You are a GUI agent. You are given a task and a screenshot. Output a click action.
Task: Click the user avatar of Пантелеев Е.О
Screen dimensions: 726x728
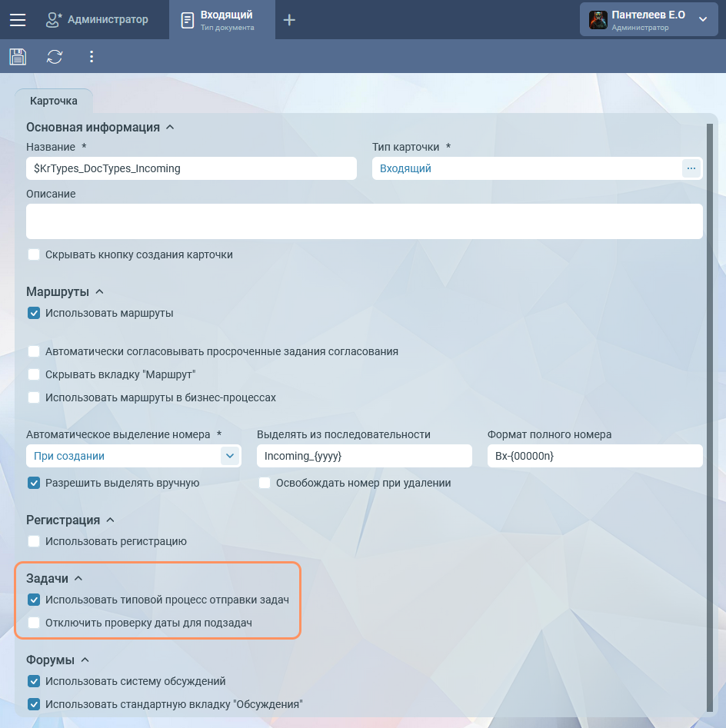tap(598, 20)
